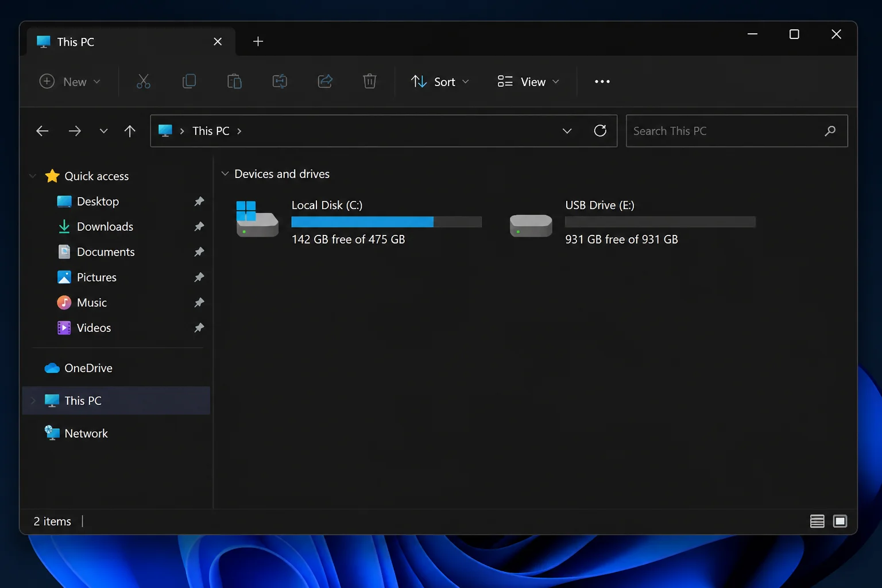Open recent locations dropdown arrow
Image resolution: width=882 pixels, height=588 pixels.
coord(103,131)
